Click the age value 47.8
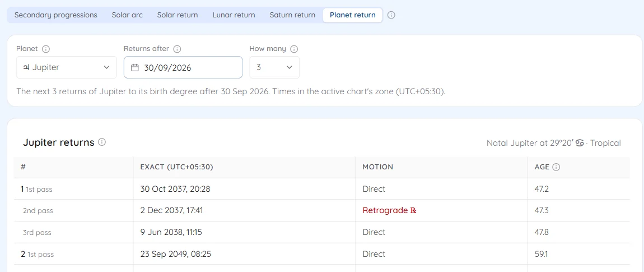Viewport: 644px width, 272px height. coord(542,232)
